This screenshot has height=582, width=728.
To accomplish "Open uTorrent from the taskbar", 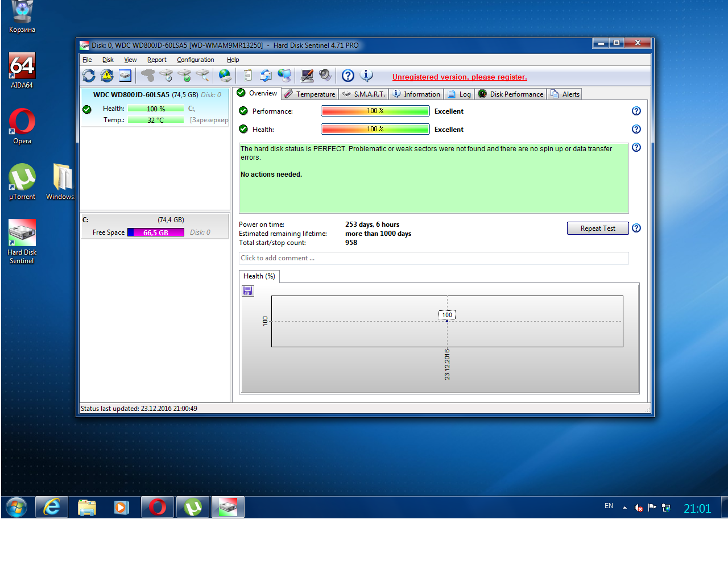I will [193, 507].
